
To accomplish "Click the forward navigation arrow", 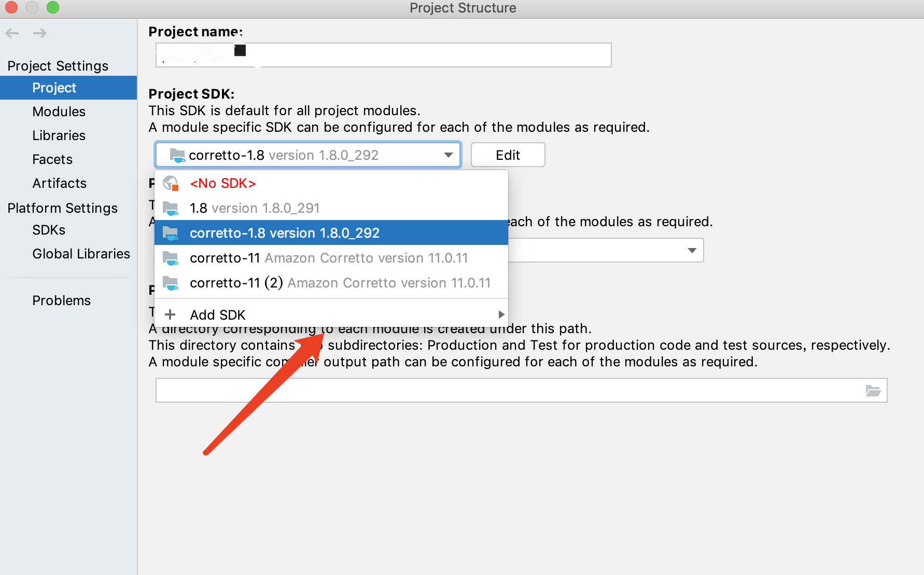I will (39, 33).
